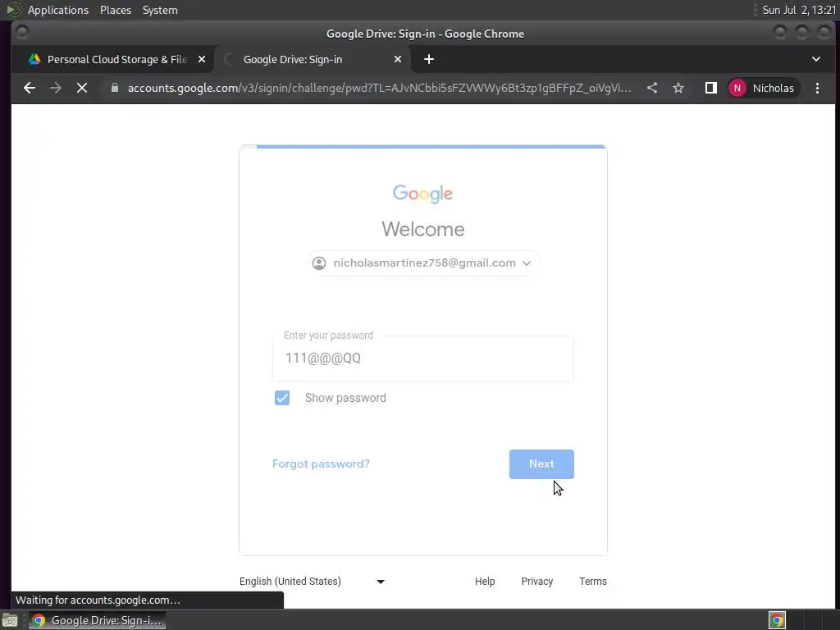This screenshot has height=630, width=840.
Task: Uncheck the Show password checkbox
Action: point(282,398)
